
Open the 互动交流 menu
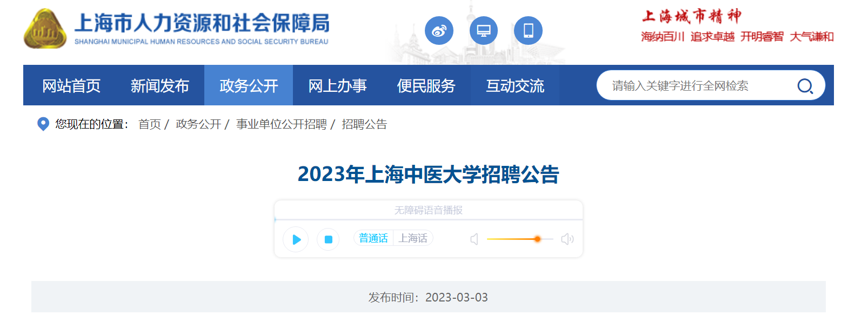coord(515,85)
